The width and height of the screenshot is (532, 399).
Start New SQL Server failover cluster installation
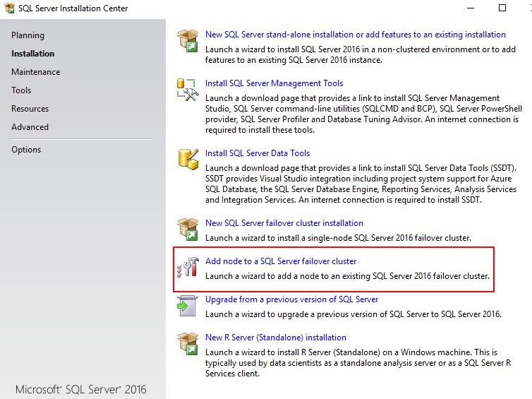[284, 223]
